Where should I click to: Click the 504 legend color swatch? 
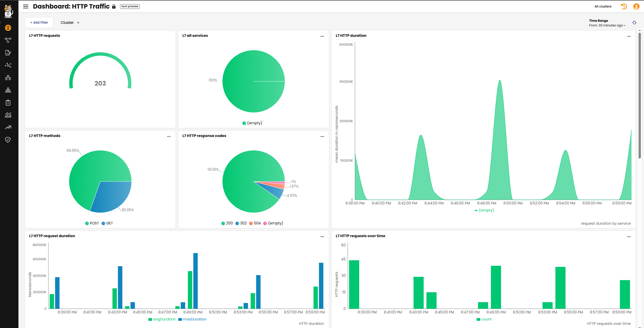pos(251,223)
